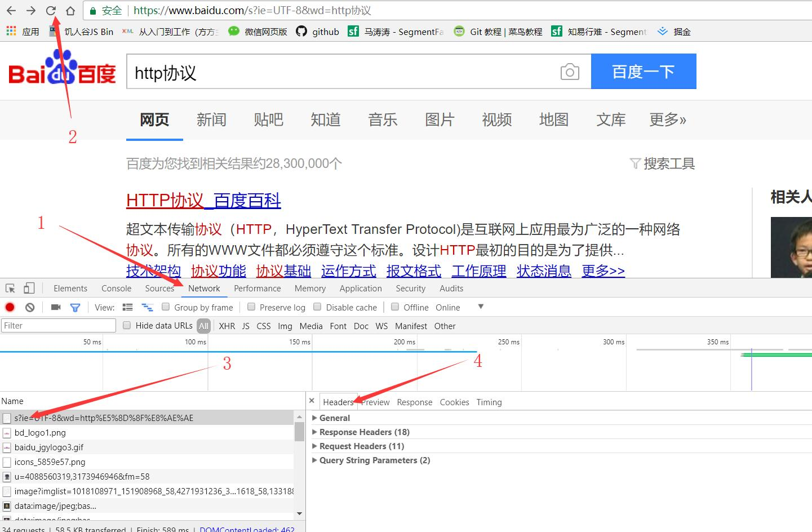Open the HTTP协议_百度百科 result
This screenshot has height=532, width=812.
click(203, 200)
